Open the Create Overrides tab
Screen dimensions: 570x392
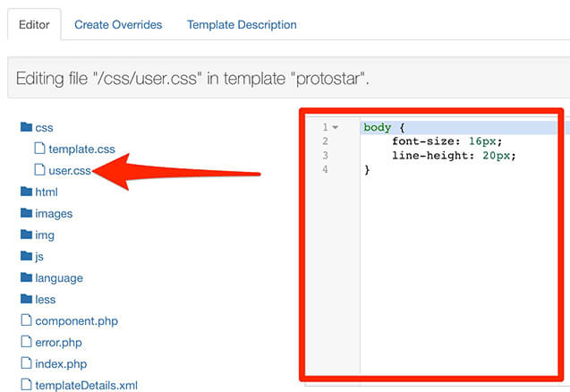point(117,25)
